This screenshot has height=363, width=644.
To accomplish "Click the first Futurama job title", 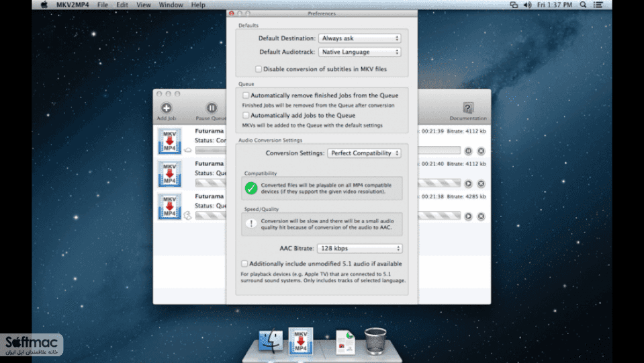I will tap(210, 130).
